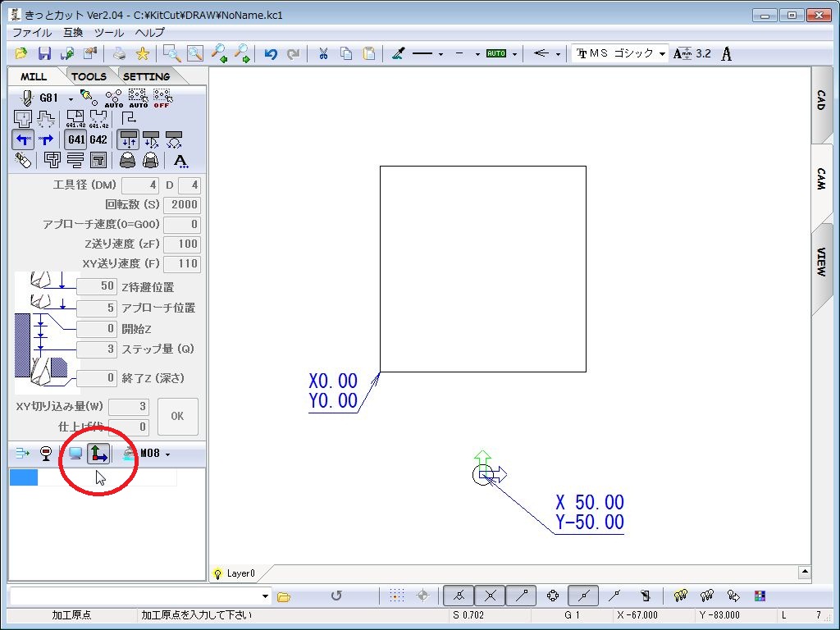Screen dimensions: 840x630
Task: Expand the G81 drill cycle dropdown
Action: pyautogui.click(x=71, y=99)
